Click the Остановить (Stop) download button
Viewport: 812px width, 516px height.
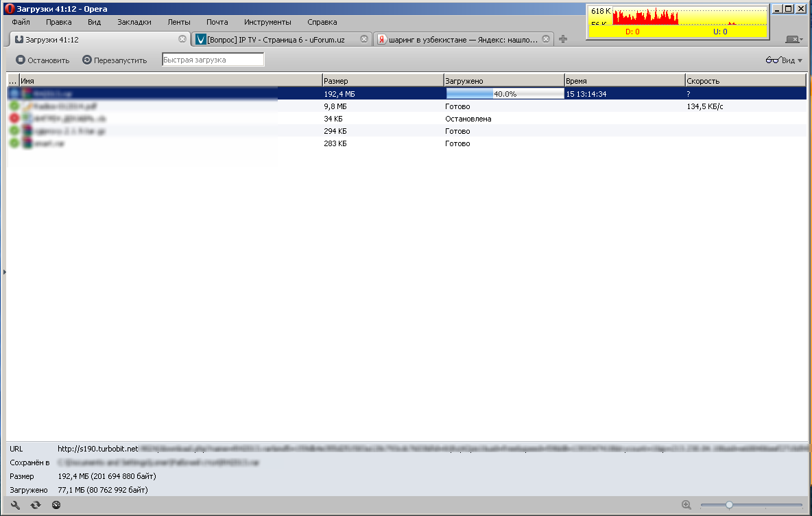coord(43,60)
